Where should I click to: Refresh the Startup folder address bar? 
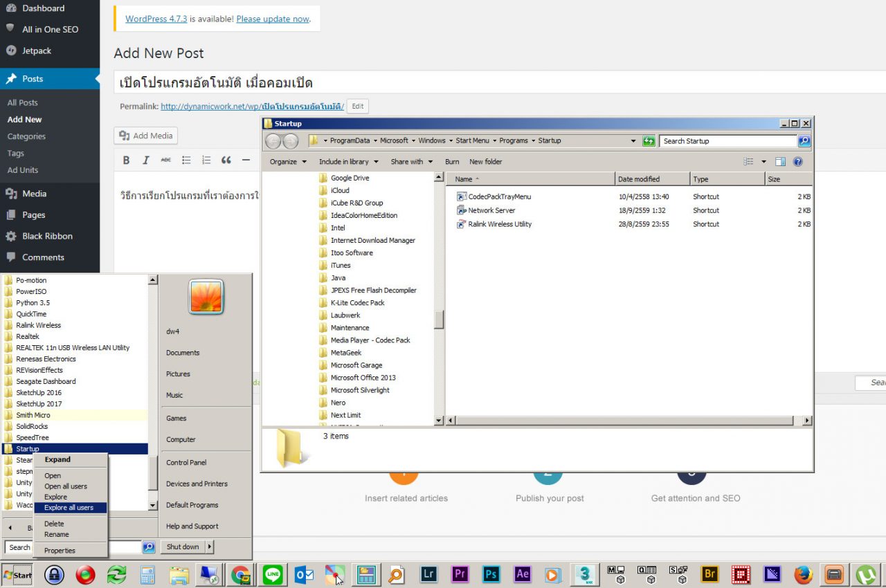[x=649, y=141]
